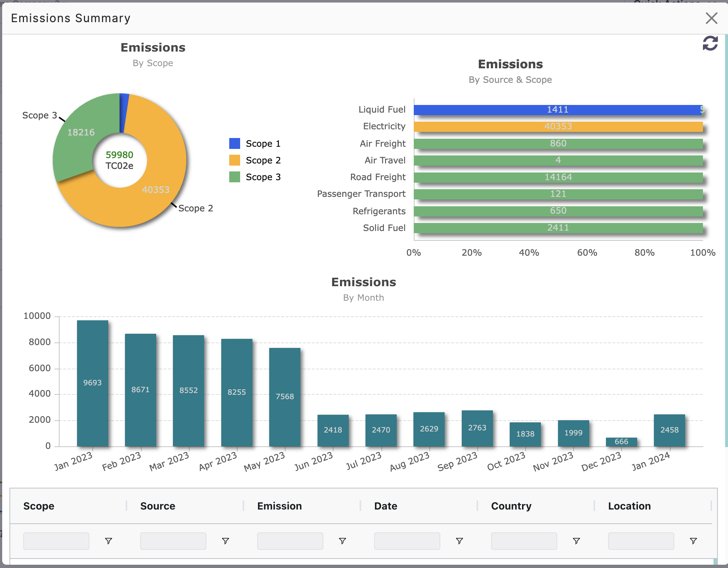The height and width of the screenshot is (568, 728).
Task: Open the Location column filter icon
Action: coord(693,541)
